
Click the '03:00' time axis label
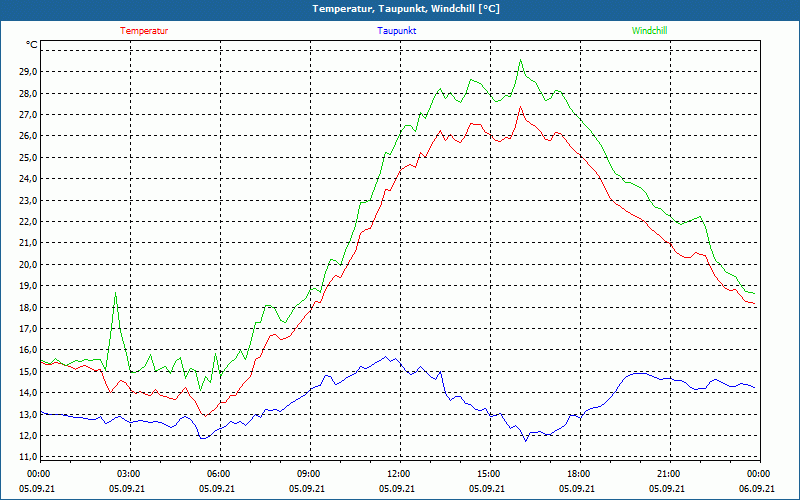[x=130, y=474]
